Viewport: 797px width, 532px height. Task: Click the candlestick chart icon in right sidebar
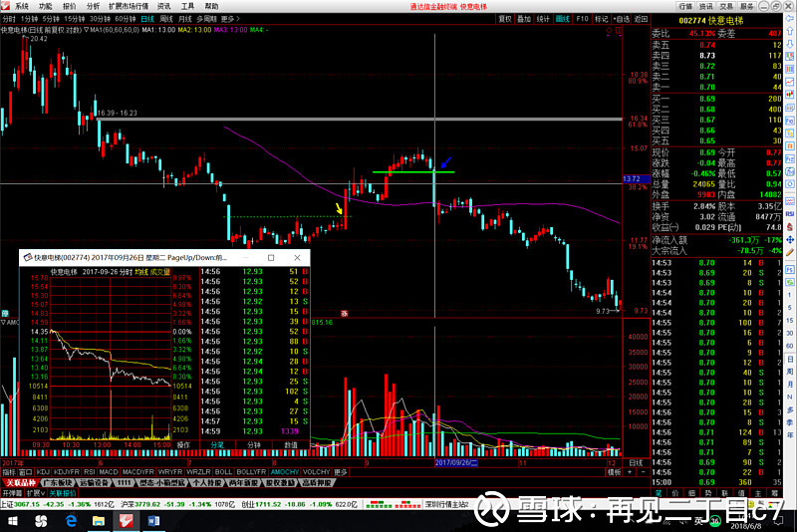789,92
